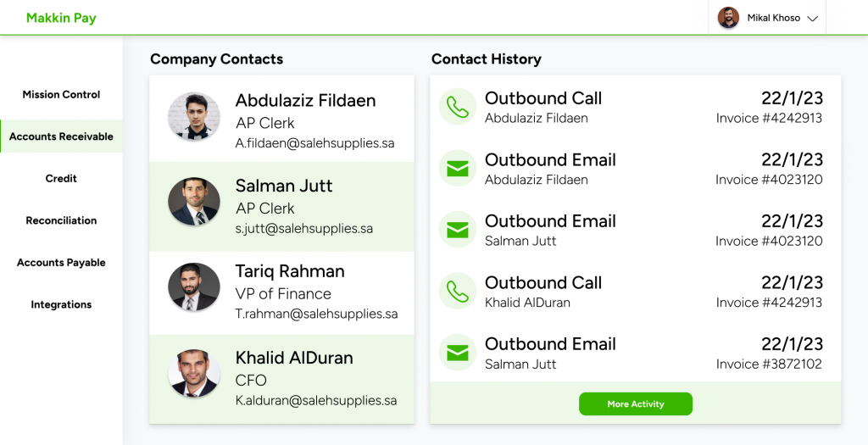Open Abdulaziz Fildaen's contact photo
The image size is (868, 445).
click(x=194, y=117)
